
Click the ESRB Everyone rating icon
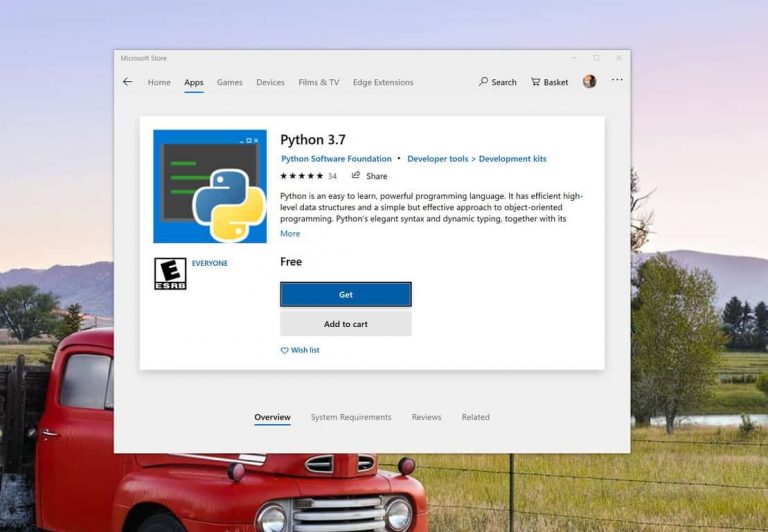tap(170, 274)
